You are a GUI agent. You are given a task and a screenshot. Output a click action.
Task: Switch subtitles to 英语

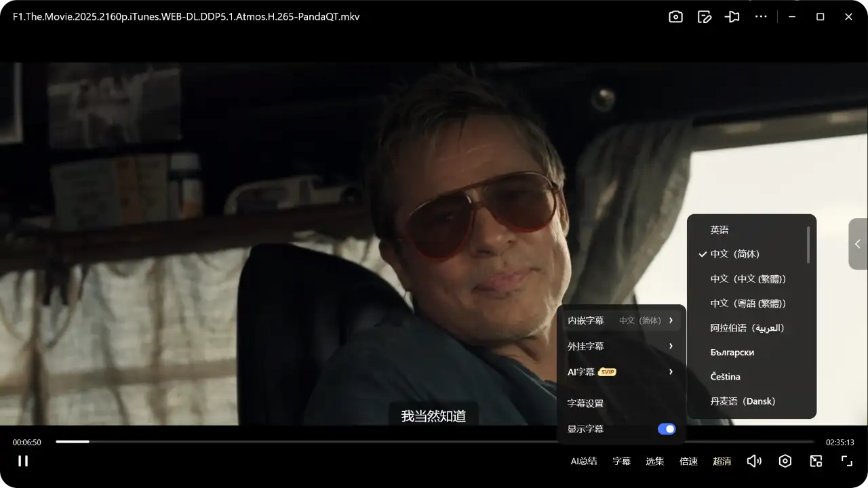(x=719, y=230)
